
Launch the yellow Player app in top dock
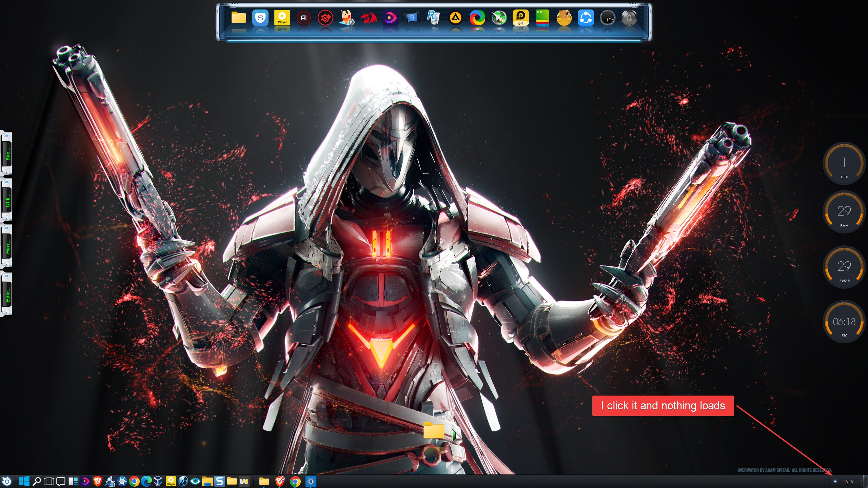click(282, 18)
